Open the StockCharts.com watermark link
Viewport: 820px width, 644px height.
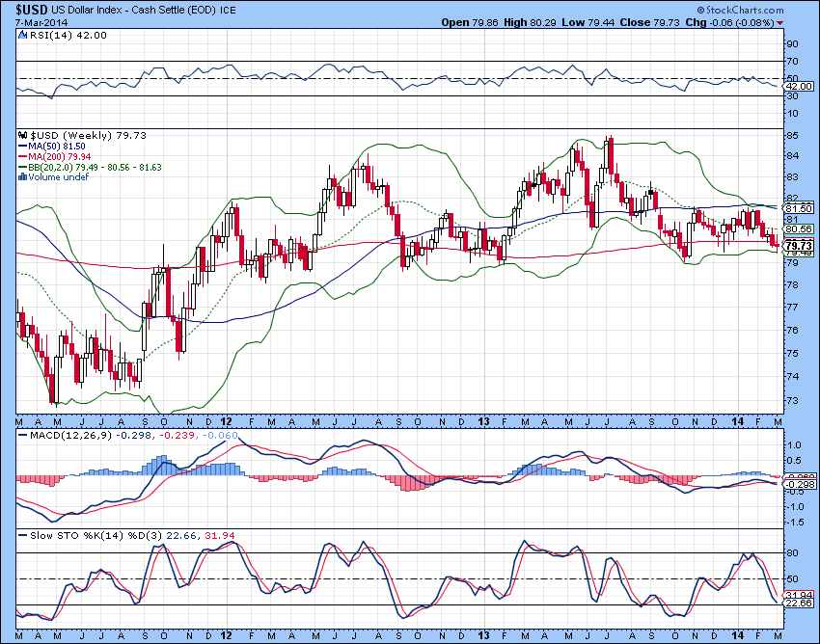point(740,10)
